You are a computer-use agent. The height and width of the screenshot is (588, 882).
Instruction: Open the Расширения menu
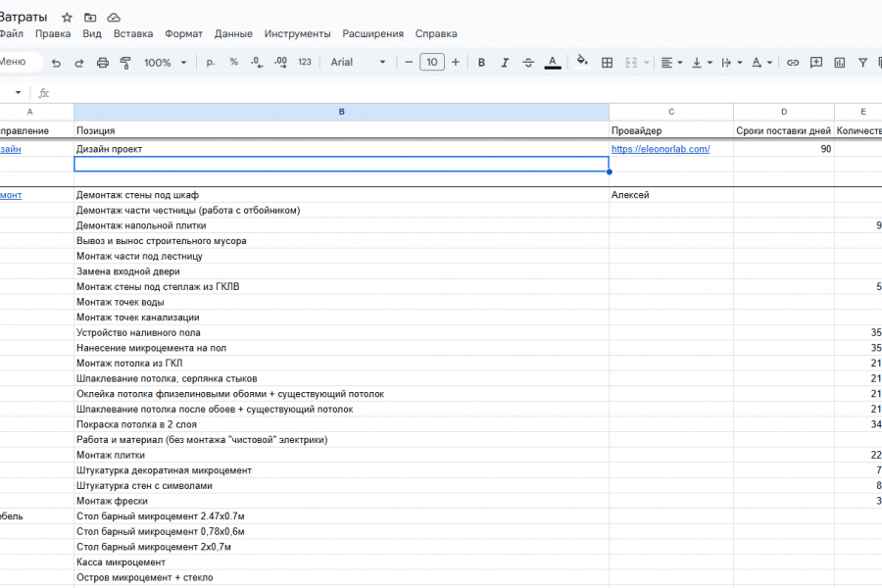[x=373, y=33]
